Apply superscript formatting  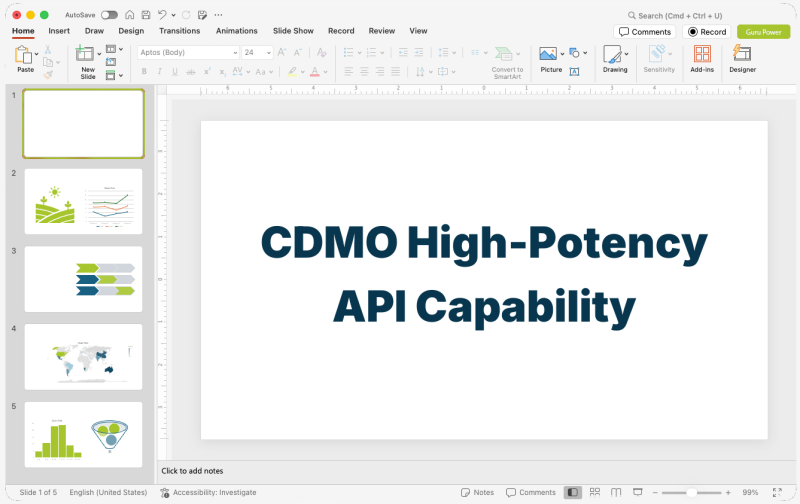pos(207,72)
